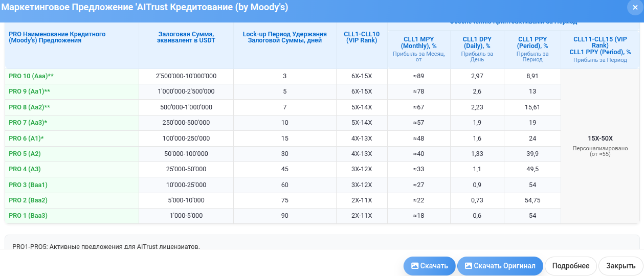
Task: Click the column header Залоговая Сумма, эквивалент в USDT
Action: [x=186, y=37]
